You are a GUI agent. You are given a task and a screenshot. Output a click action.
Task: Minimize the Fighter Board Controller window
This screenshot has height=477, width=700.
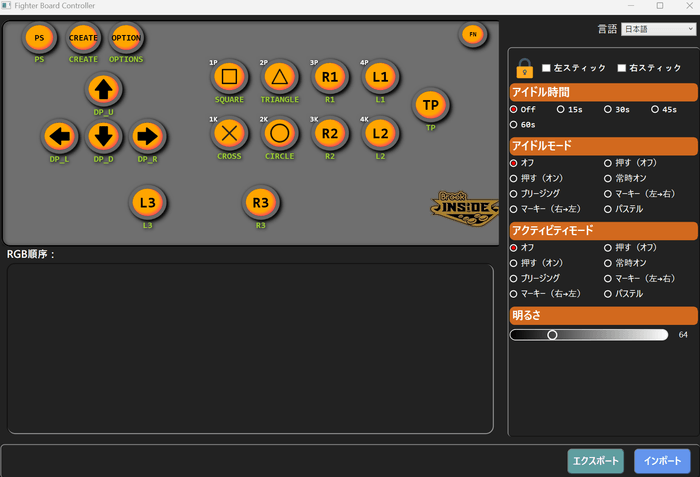click(x=631, y=5)
